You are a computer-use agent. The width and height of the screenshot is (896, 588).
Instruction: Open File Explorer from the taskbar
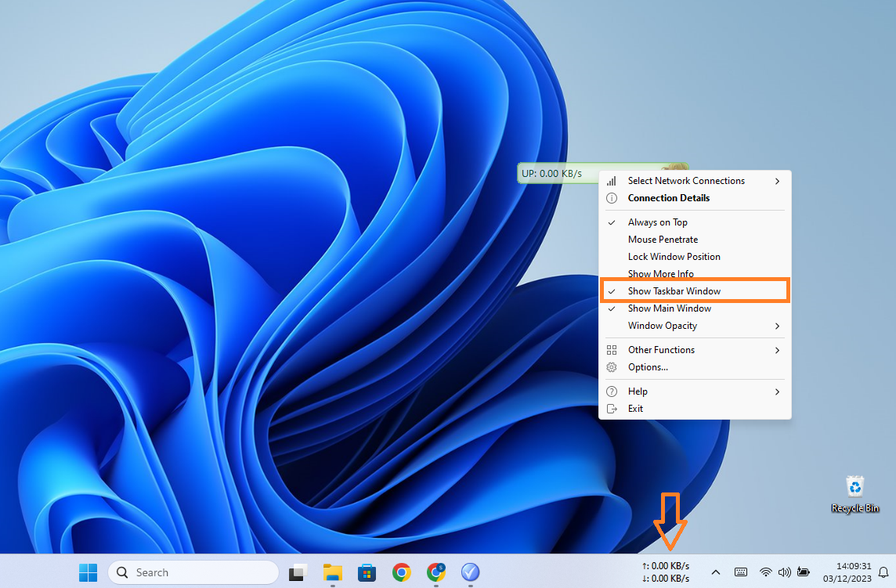[x=334, y=572]
